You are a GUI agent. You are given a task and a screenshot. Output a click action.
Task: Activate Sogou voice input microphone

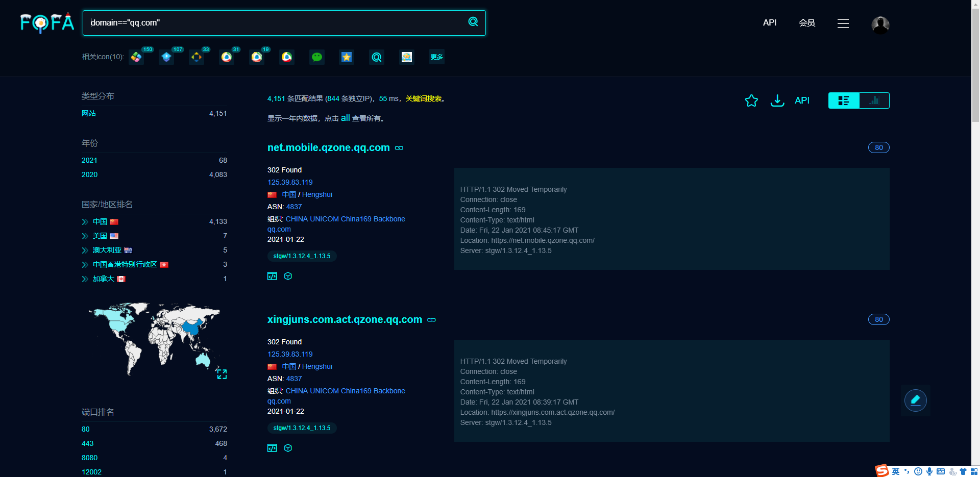929,471
